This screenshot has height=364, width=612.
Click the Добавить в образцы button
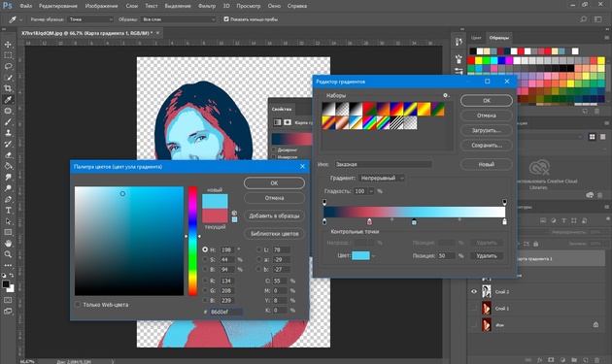click(274, 215)
